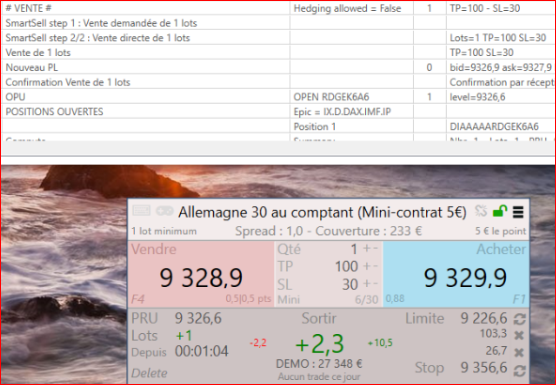This screenshot has width=556, height=385.
Task: Click the '1 lot minimum' label
Action: [x=164, y=231]
